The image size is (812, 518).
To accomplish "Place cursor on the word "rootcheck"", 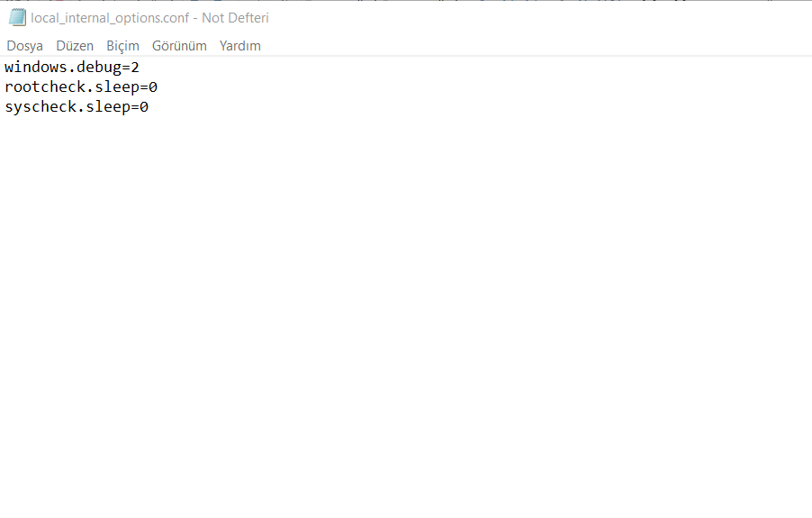I will click(44, 86).
